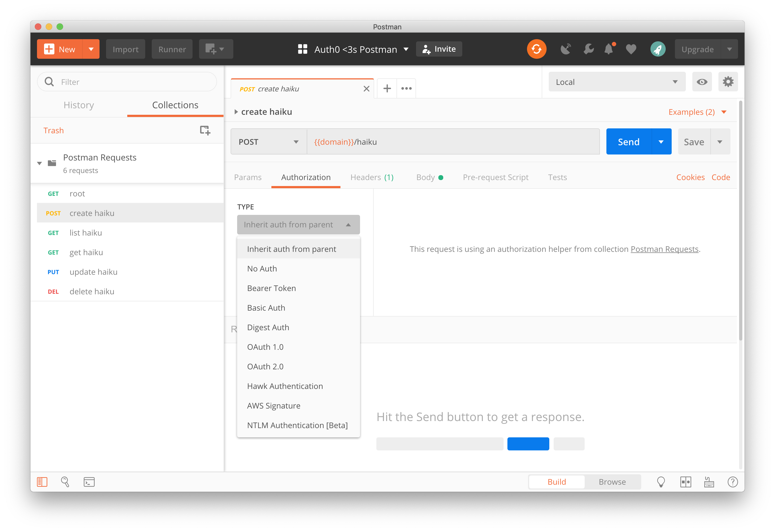This screenshot has height=532, width=775.
Task: Switch to Browse mode
Action: coord(612,482)
